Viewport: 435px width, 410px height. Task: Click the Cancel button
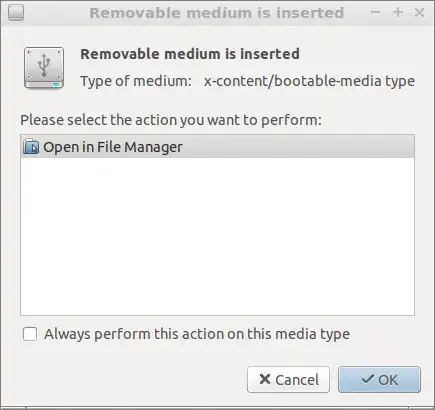point(288,379)
